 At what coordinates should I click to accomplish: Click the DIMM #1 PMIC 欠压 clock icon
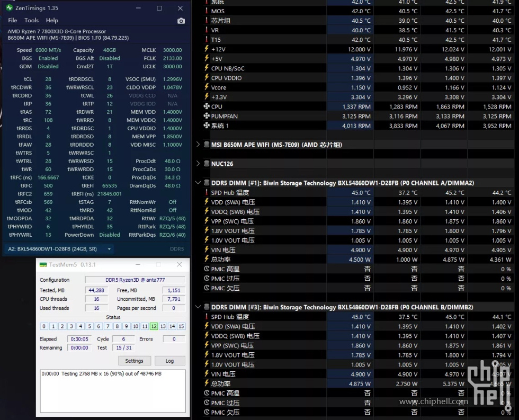click(207, 288)
